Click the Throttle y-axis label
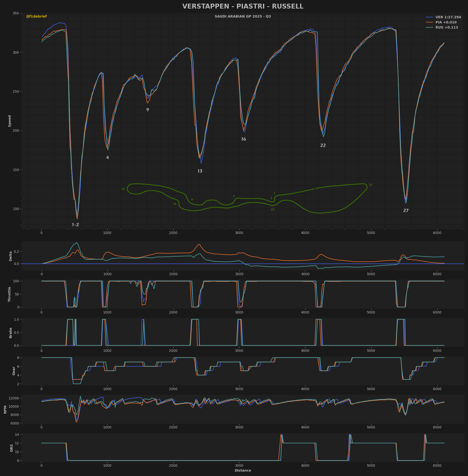The height and width of the screenshot is (476, 468). pos(10,294)
